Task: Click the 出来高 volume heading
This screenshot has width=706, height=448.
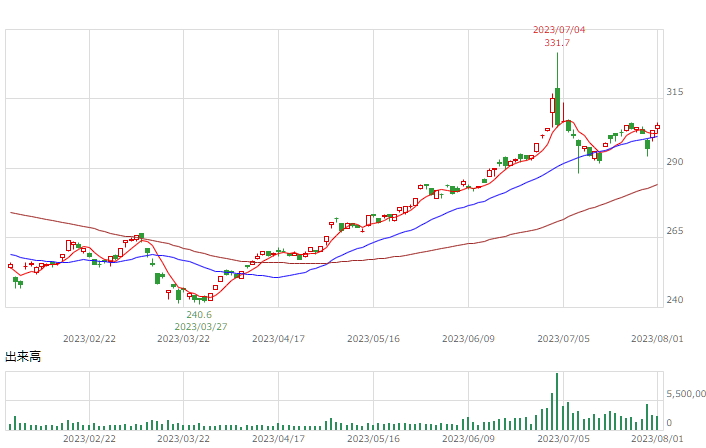Action: [23, 357]
